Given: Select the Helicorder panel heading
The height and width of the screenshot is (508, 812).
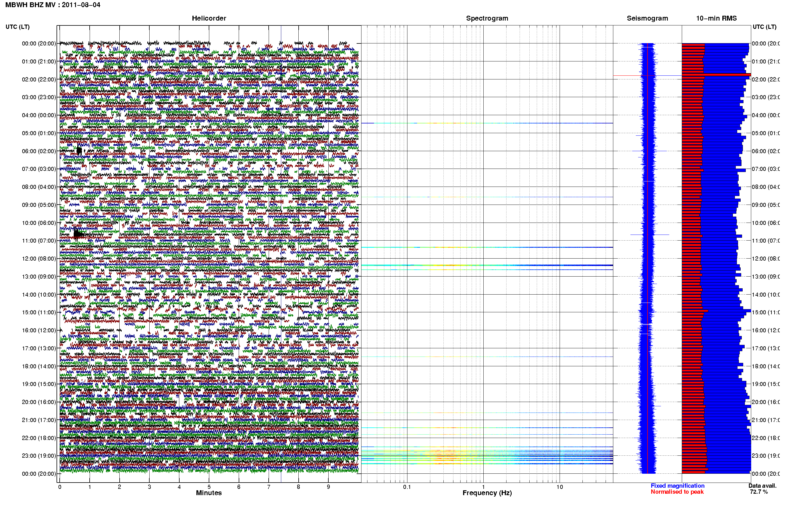Looking at the screenshot, I should pos(209,18).
